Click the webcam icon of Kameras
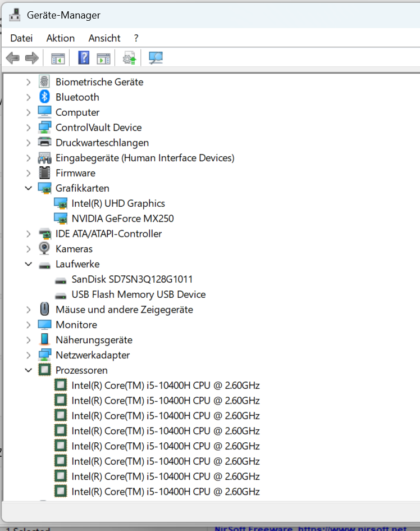This screenshot has width=420, height=531. click(x=44, y=248)
